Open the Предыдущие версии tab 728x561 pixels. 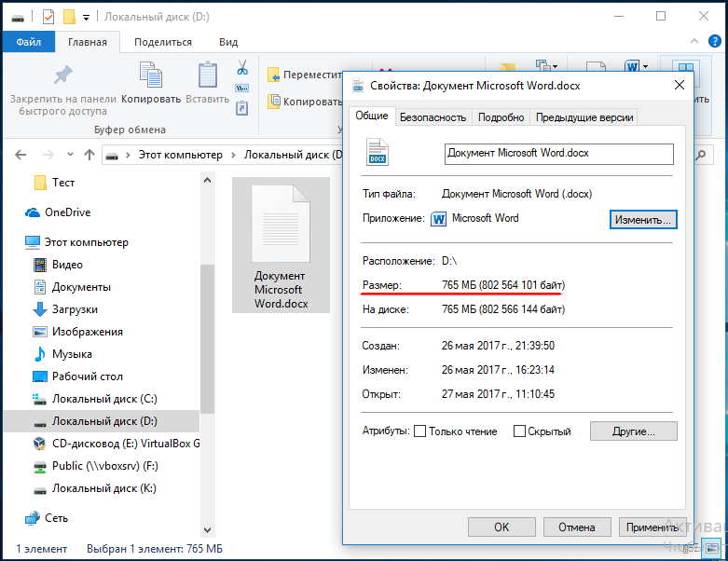point(584,117)
